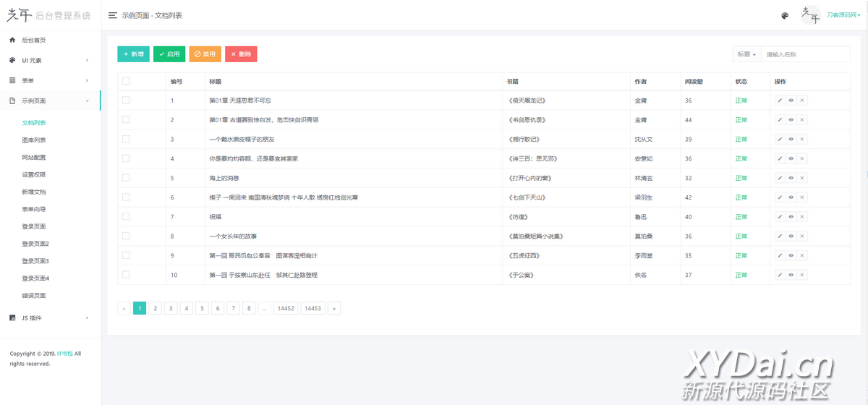This screenshot has width=868, height=405.
Task: Edit row 4 using the pencil icon
Action: pos(780,158)
